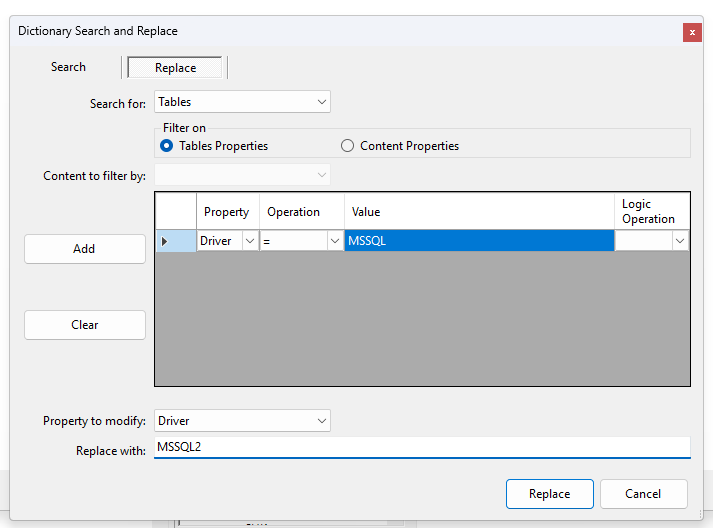Close the dialog with the red X
The image size is (713, 528).
692,32
